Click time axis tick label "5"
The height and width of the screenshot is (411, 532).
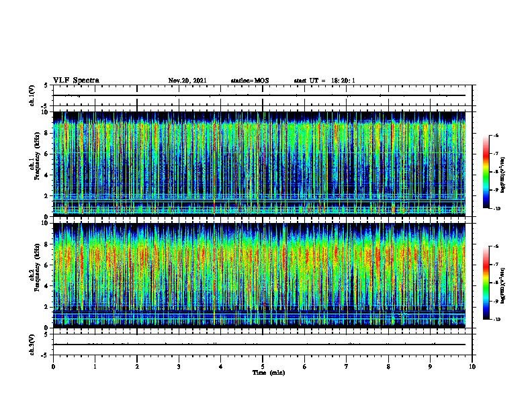point(263,367)
